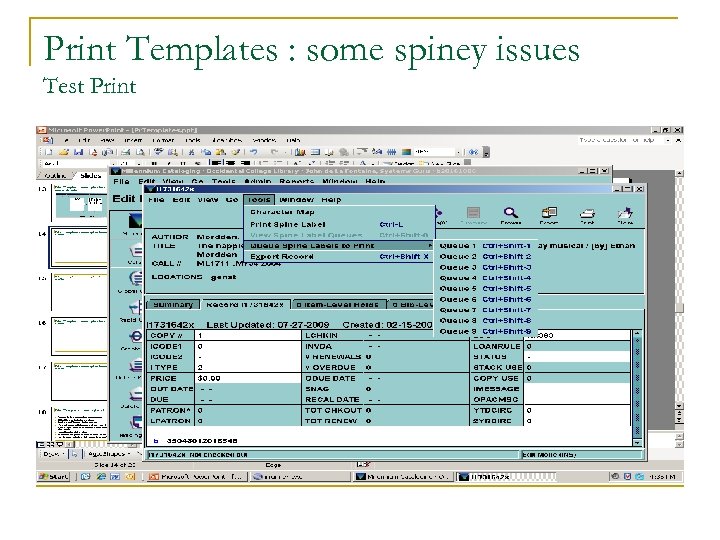Click the ICODE1 value field
The height and width of the screenshot is (540, 720).
click(248, 346)
